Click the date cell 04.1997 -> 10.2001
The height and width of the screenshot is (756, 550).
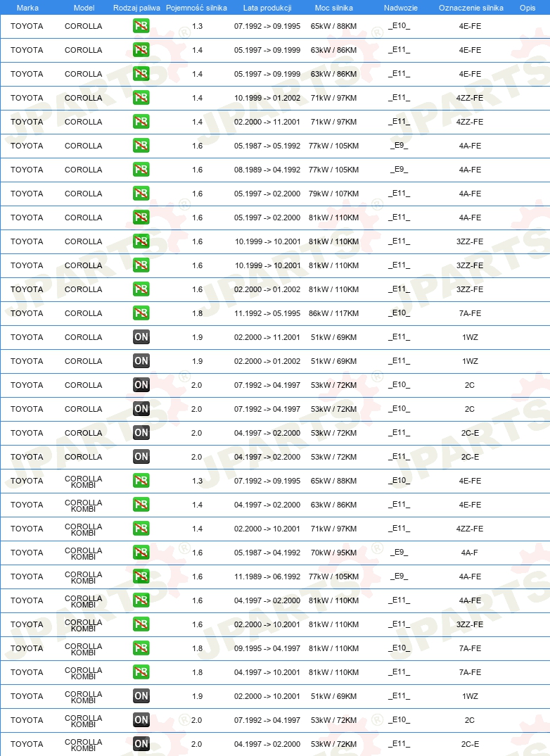[267, 672]
